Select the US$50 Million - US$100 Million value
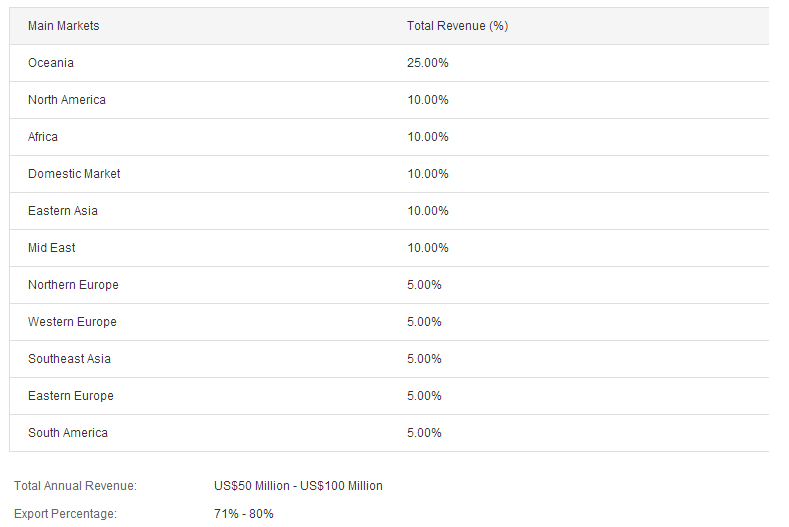 click(x=298, y=486)
